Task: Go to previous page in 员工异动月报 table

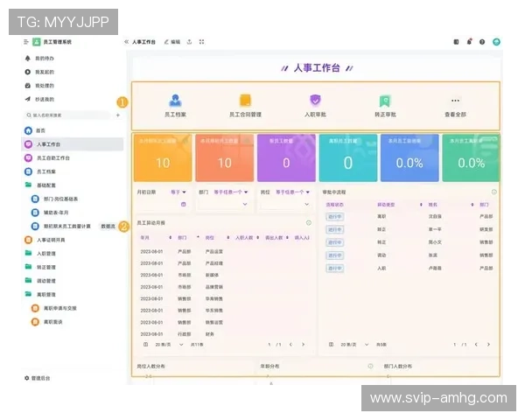Action: coord(290,344)
